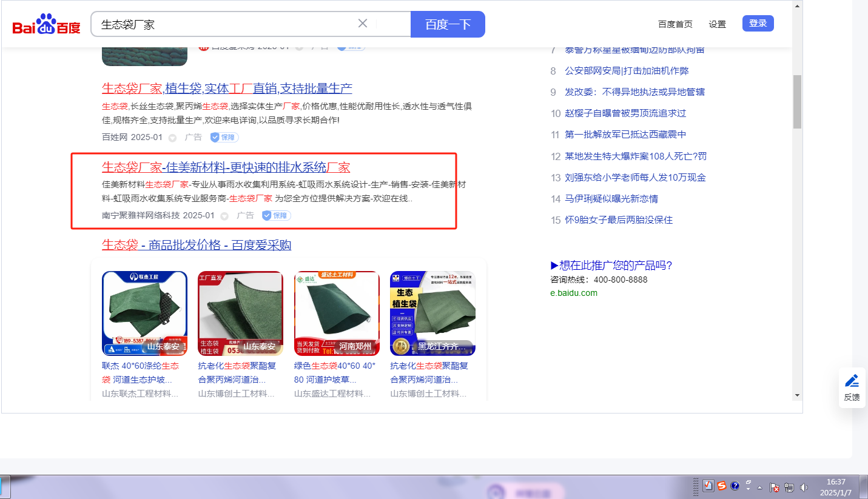
Task: Click the document checkmark icon in the taskbar tray
Action: pos(708,486)
